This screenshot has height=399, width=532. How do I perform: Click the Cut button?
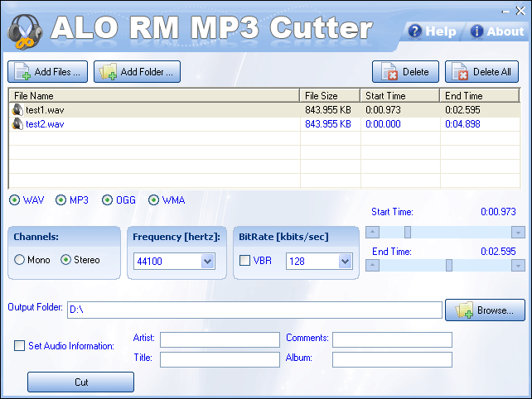pos(80,382)
